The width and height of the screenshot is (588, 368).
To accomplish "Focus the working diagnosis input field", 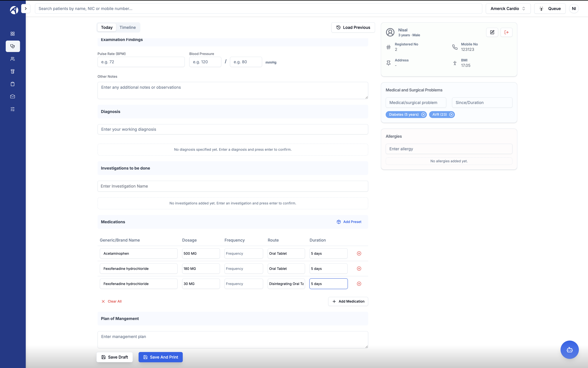I will 233,129.
